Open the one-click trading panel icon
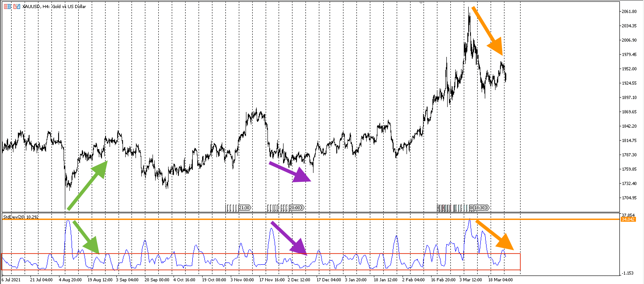The height and width of the screenshot is (284, 644). tap(17, 6)
